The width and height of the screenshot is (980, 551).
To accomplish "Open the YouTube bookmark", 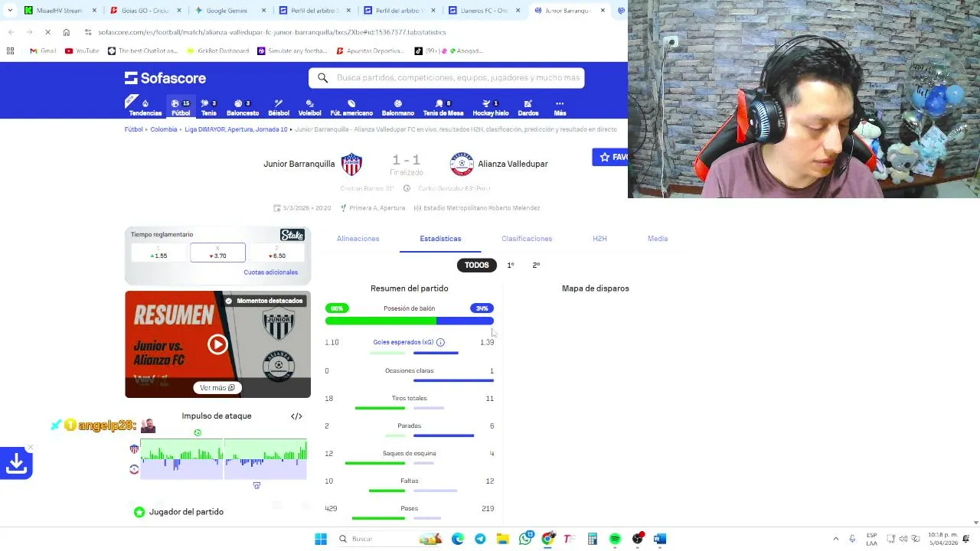I will click(x=82, y=51).
